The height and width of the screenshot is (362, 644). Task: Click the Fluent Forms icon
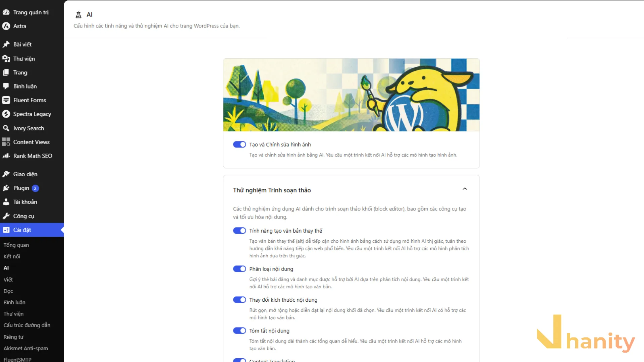click(6, 100)
